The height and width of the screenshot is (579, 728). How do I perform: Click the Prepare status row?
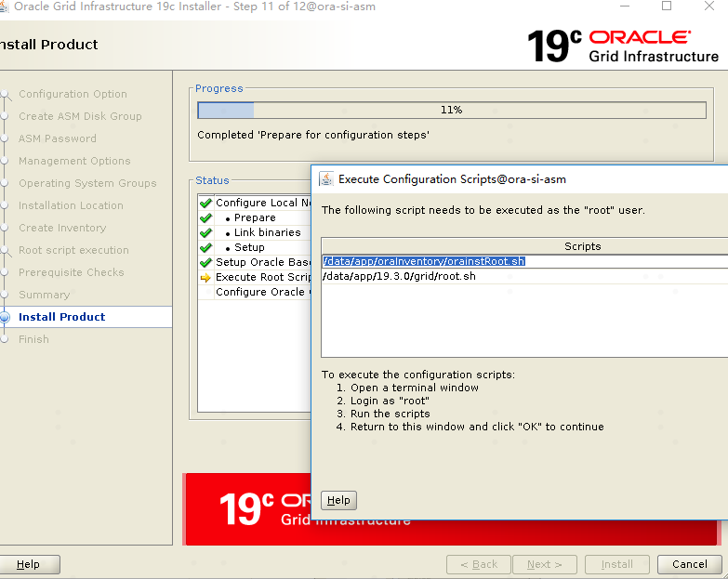pos(256,217)
